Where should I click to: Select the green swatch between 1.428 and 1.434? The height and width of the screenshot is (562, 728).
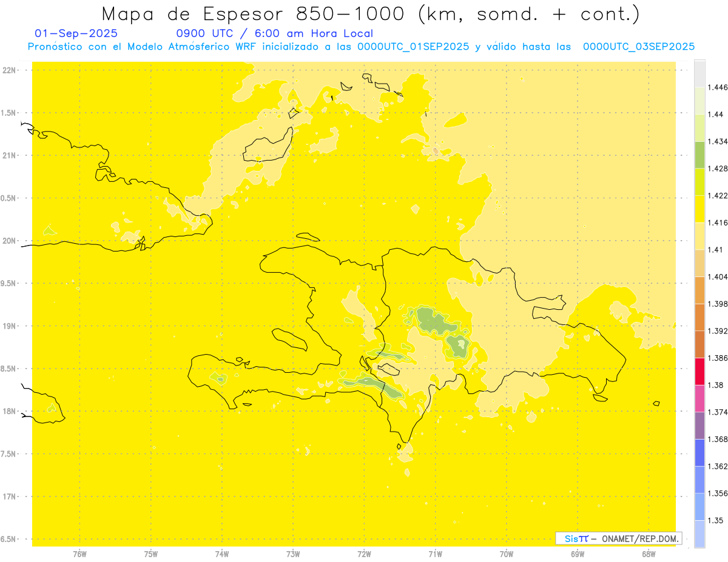click(699, 155)
